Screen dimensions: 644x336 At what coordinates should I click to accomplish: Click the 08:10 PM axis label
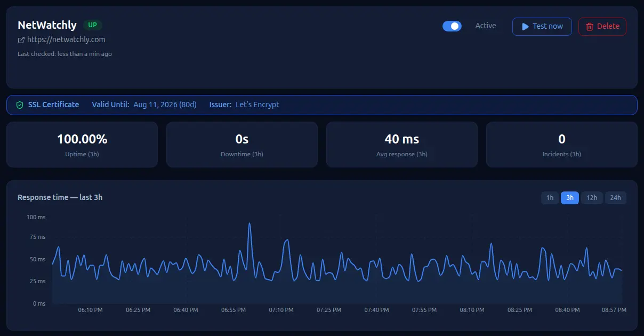tap(472, 310)
